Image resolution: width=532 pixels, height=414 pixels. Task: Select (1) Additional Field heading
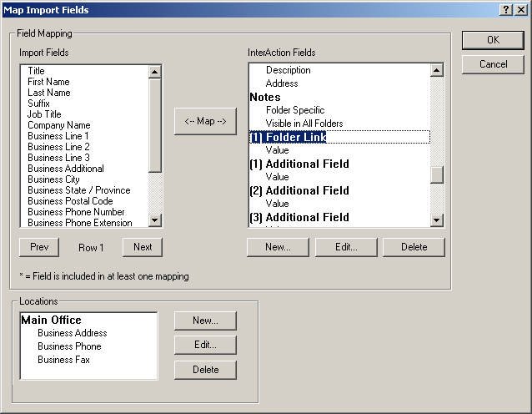299,164
